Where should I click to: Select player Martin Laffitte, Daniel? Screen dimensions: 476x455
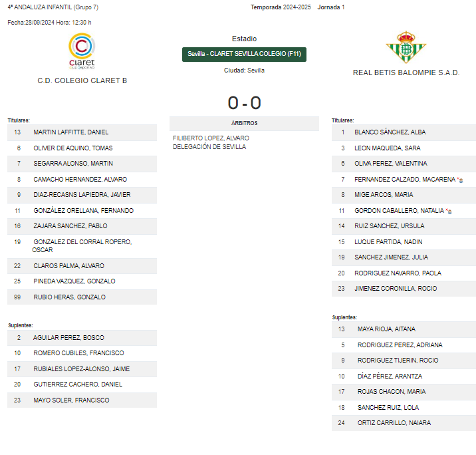coord(82,132)
